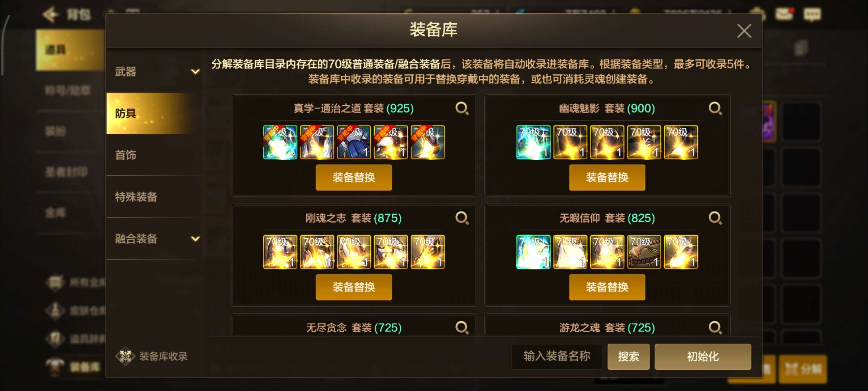
Task: Click the 初始化 reset button
Action: click(x=702, y=357)
